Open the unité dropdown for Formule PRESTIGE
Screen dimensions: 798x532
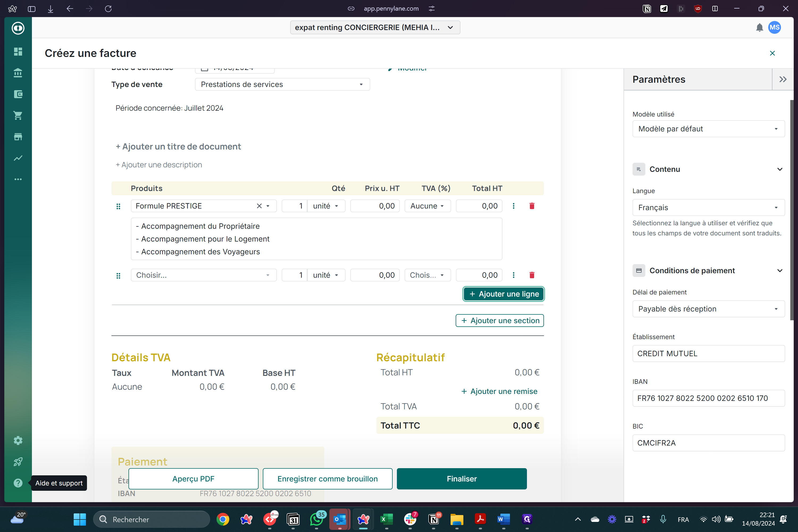(x=326, y=206)
